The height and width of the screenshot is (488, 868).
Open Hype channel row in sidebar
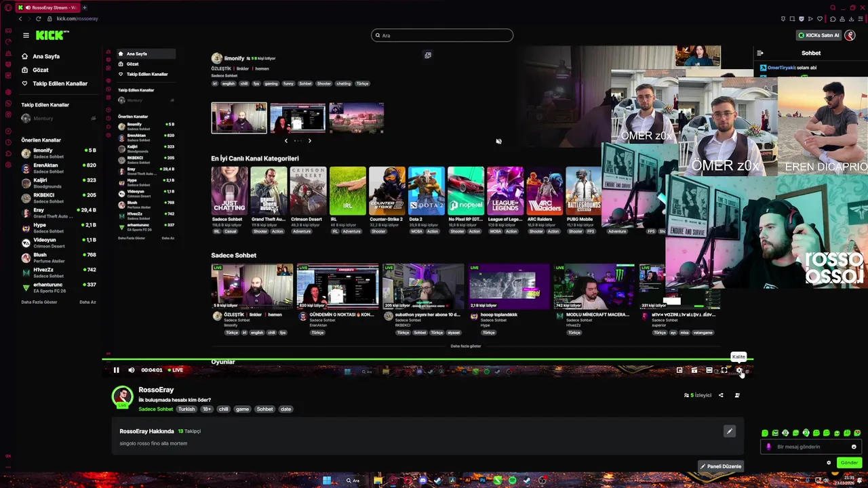58,228
